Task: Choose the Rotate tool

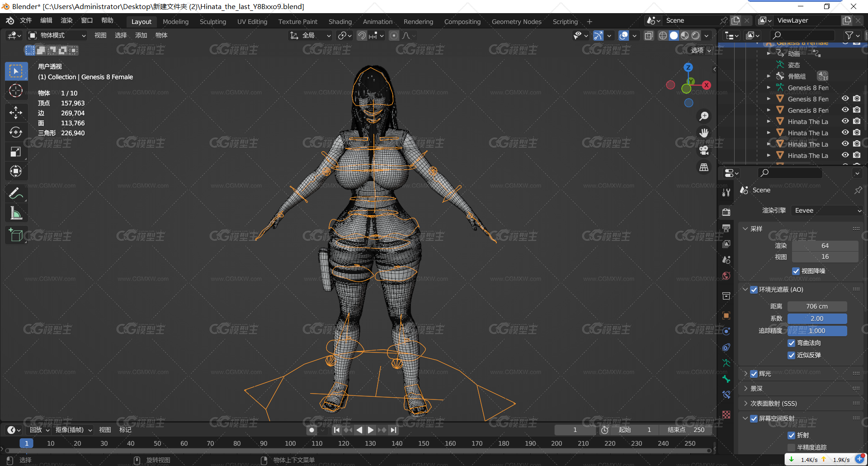Action: coord(16,132)
